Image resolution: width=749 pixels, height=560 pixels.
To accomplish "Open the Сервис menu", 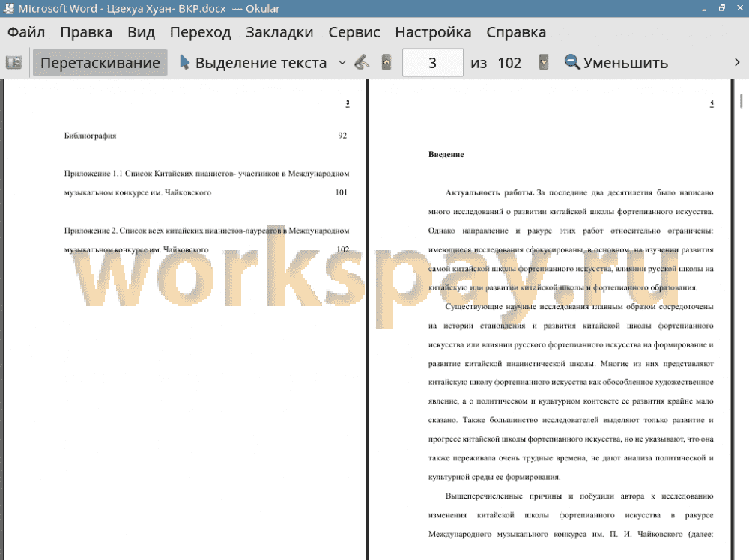I will click(354, 32).
